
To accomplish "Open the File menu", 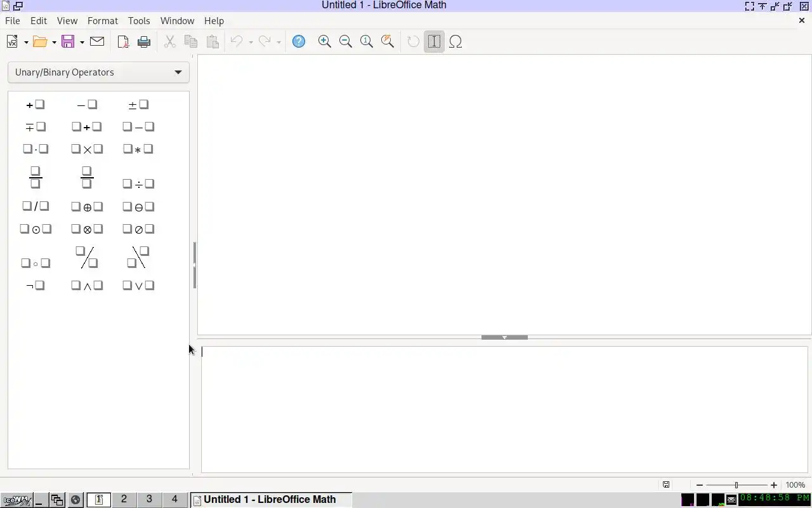I will [12, 21].
